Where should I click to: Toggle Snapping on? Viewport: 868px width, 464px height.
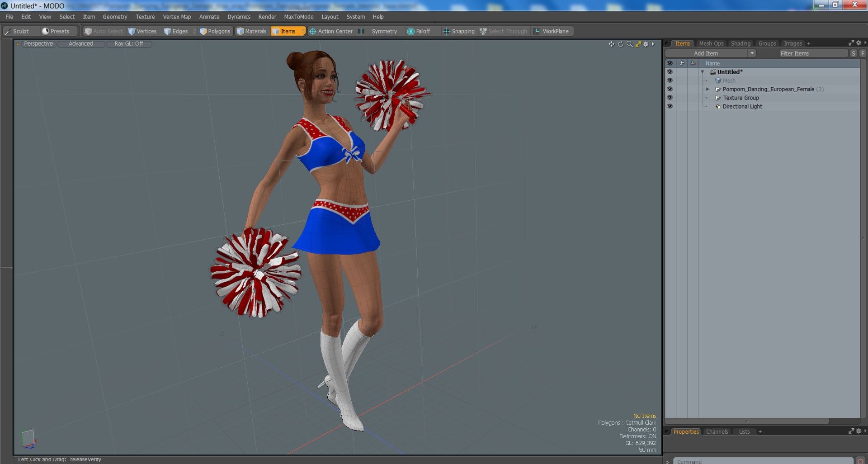(459, 31)
